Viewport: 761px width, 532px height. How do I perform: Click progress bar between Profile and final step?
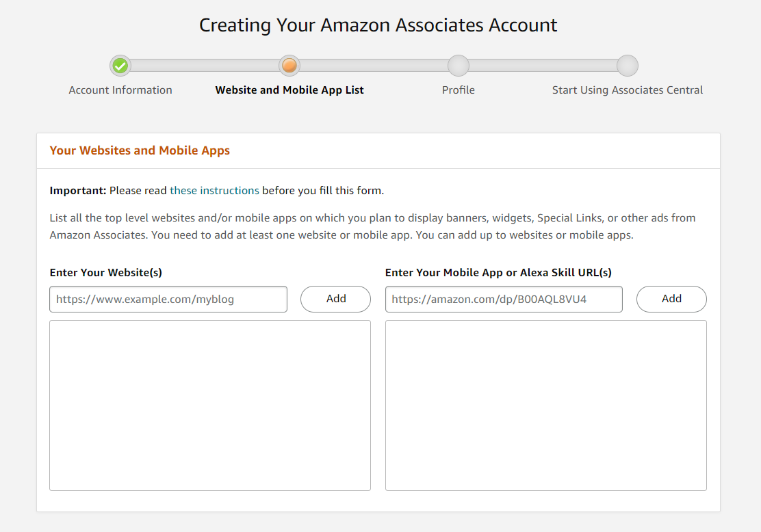pyautogui.click(x=543, y=66)
